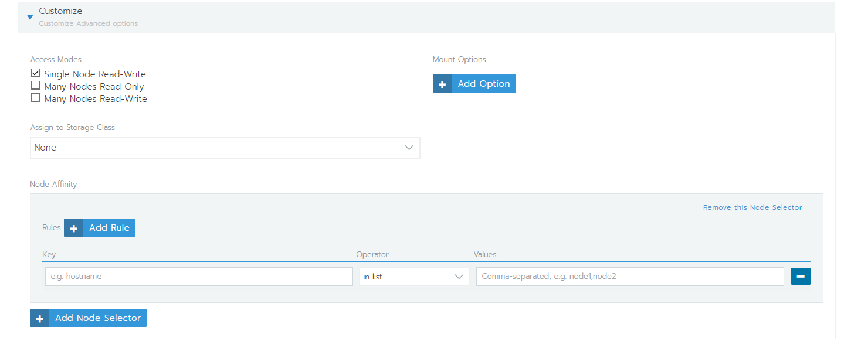This screenshot has width=868, height=348.
Task: Click the plus icon on Add Option button
Action: pyautogui.click(x=442, y=83)
